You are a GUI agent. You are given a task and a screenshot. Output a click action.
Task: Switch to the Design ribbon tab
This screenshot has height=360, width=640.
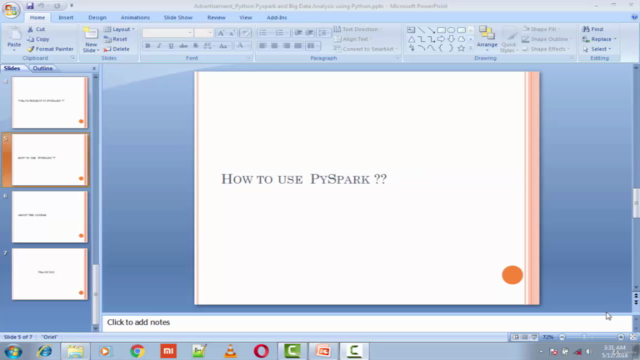click(97, 18)
